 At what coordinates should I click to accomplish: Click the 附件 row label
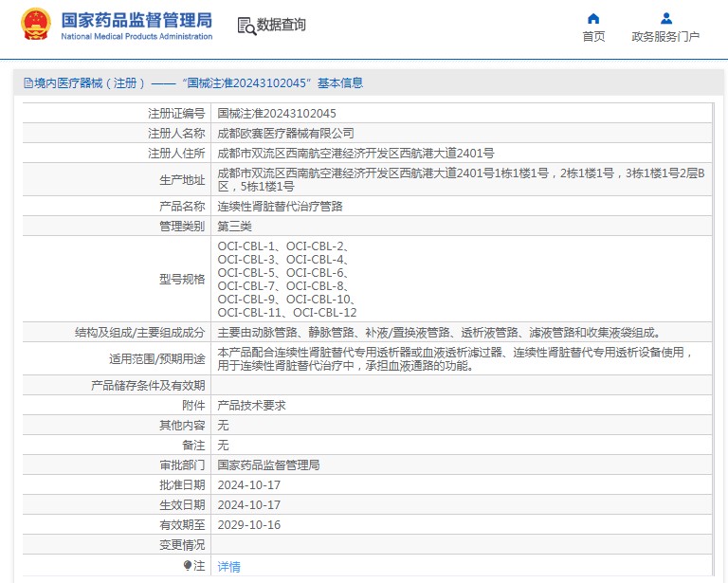tap(193, 405)
